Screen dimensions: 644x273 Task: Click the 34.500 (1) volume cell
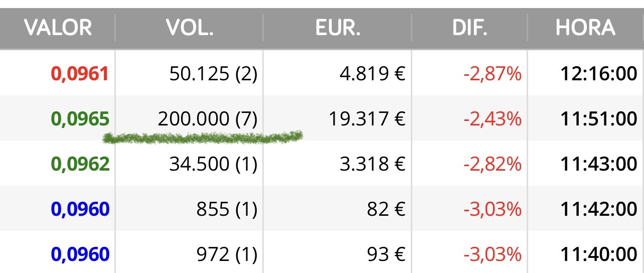(x=213, y=164)
